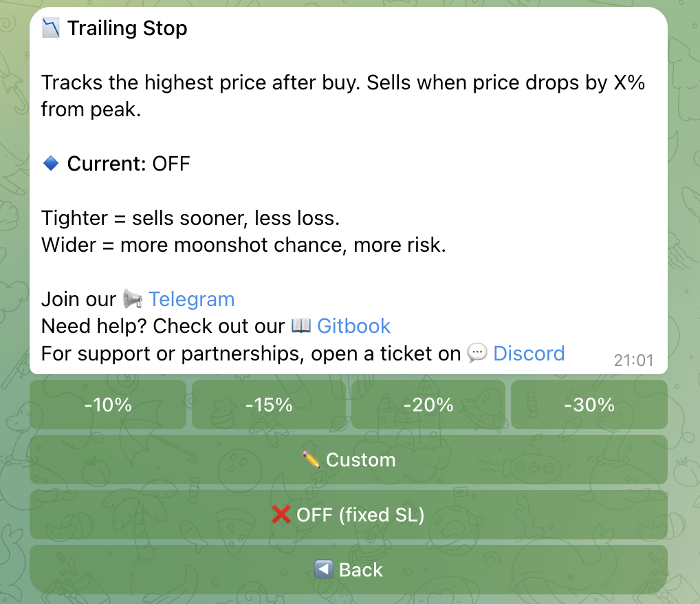Click the downwards chart icon beside Trailing Stop
Screen dimensions: 700x604
pos(50,28)
